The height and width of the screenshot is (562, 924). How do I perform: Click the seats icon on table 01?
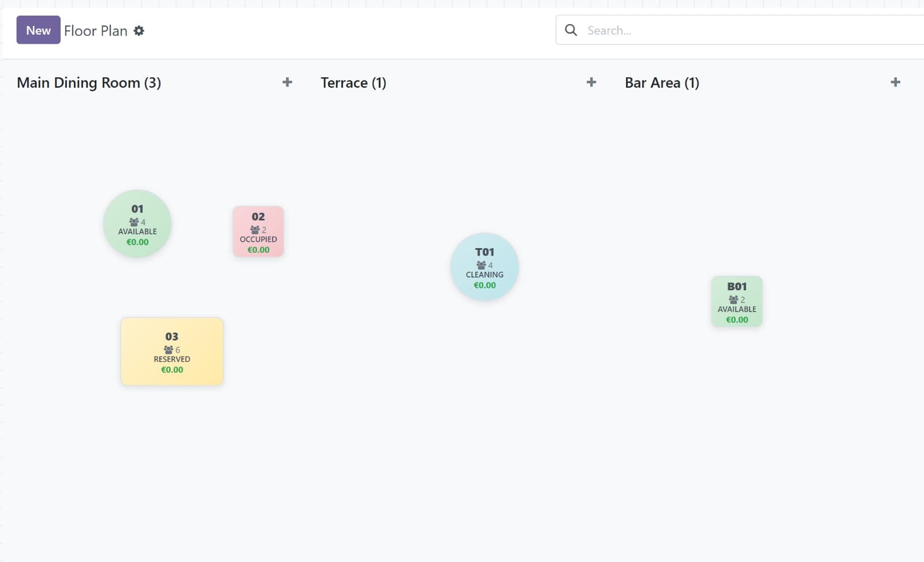134,222
